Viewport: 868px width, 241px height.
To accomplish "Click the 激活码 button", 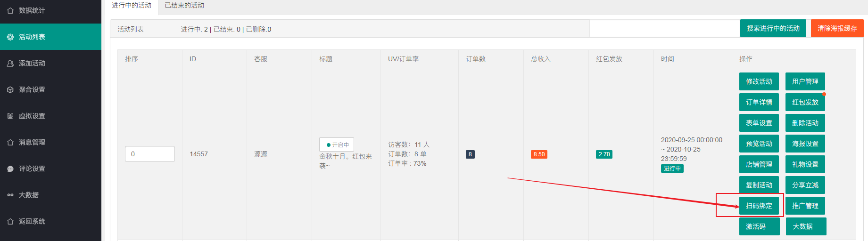I will 759,226.
